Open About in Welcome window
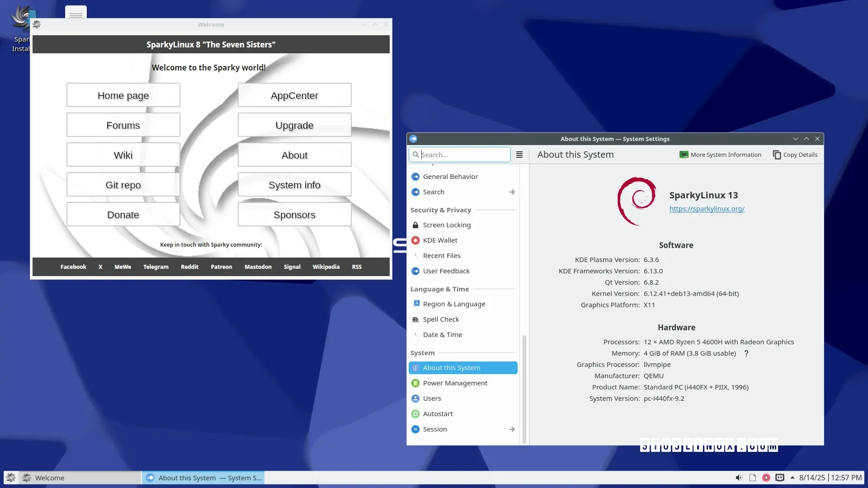This screenshot has height=488, width=868. (x=294, y=155)
